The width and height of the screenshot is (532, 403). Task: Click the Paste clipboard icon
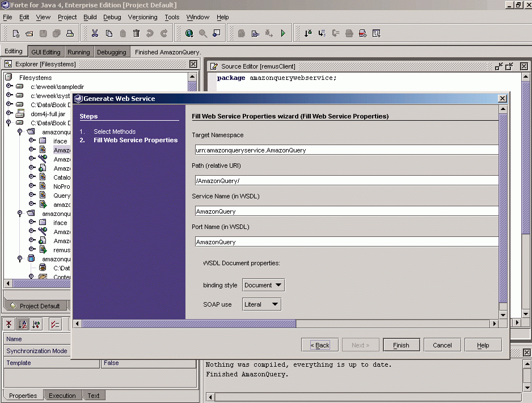coord(123,33)
